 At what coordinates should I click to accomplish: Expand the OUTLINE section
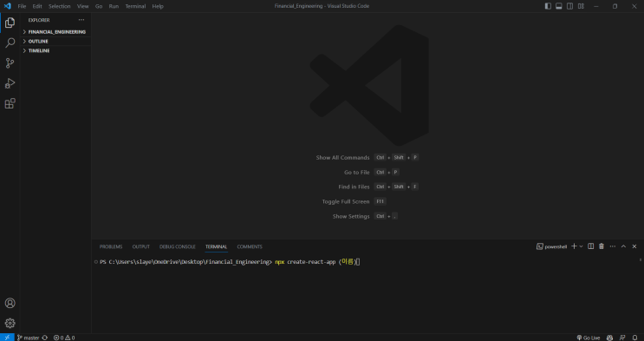pos(55,41)
